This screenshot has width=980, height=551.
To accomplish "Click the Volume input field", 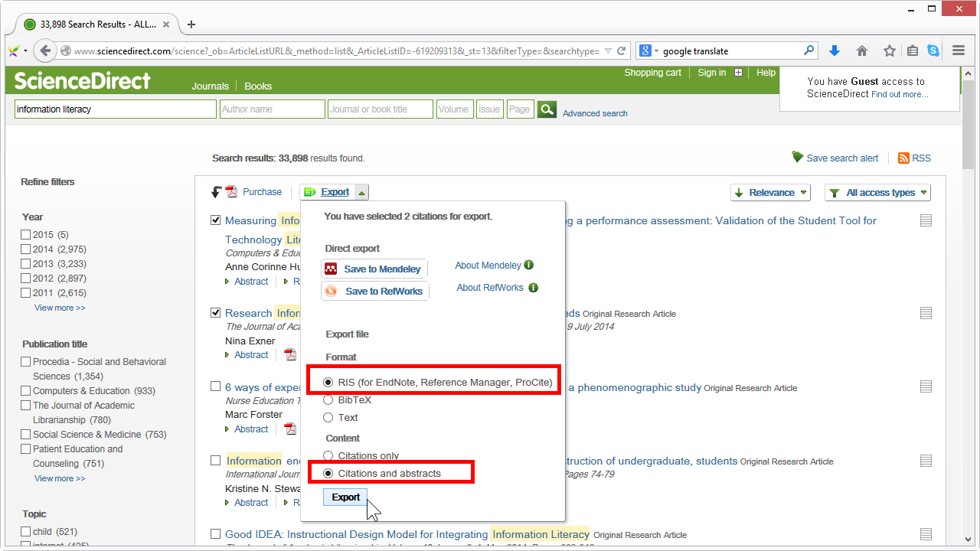I will pos(455,109).
